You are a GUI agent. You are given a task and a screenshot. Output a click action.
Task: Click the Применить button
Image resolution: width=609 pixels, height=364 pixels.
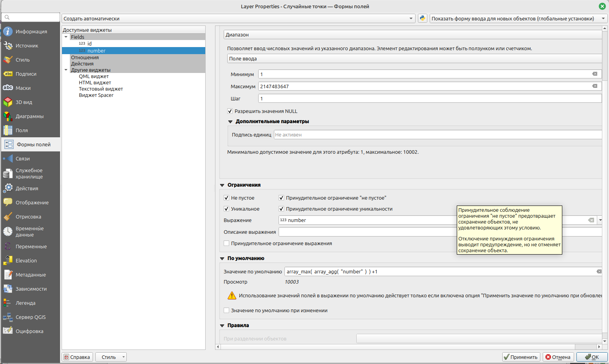pyautogui.click(x=521, y=357)
